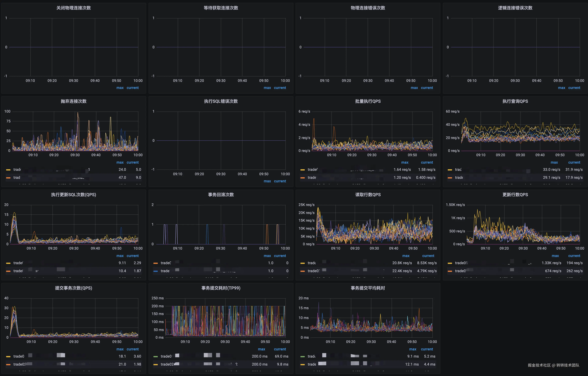The width and height of the screenshot is (588, 376).
Task: Sort 抛弃连接次数 legend by max column
Action: [120, 162]
